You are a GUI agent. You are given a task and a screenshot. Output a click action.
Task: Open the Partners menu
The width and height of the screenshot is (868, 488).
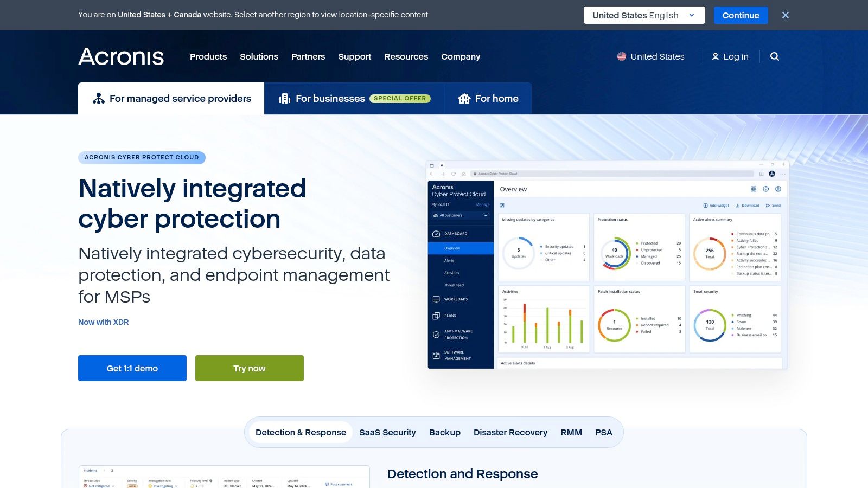tap(308, 56)
